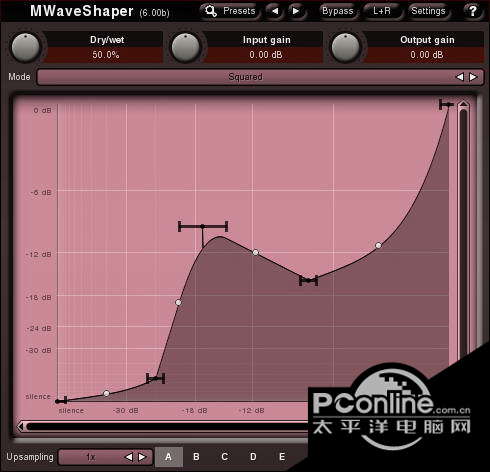Viewport: 490px width, 472px height.
Task: Select preset slot E
Action: pos(282,457)
